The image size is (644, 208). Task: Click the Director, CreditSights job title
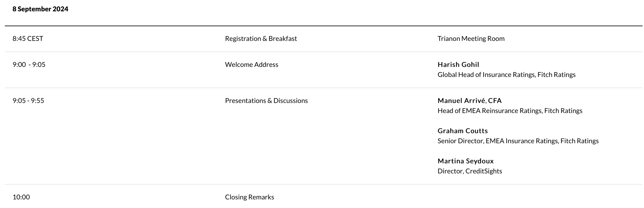470,171
